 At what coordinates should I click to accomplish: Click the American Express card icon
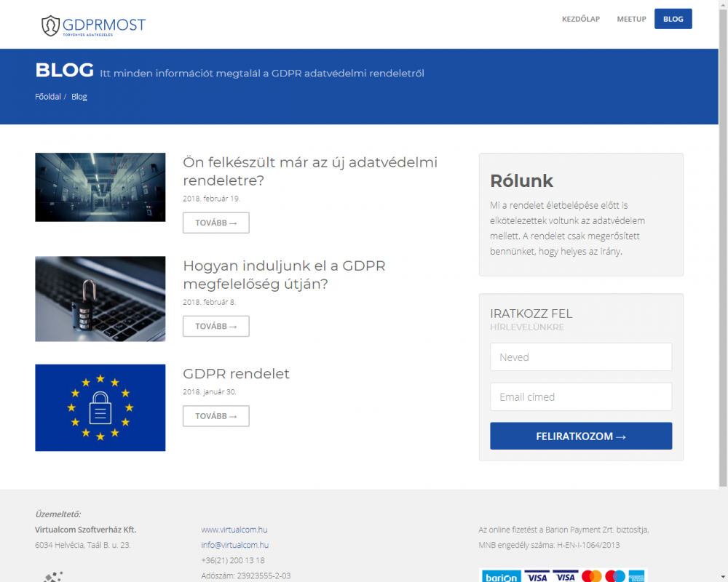(x=637, y=576)
